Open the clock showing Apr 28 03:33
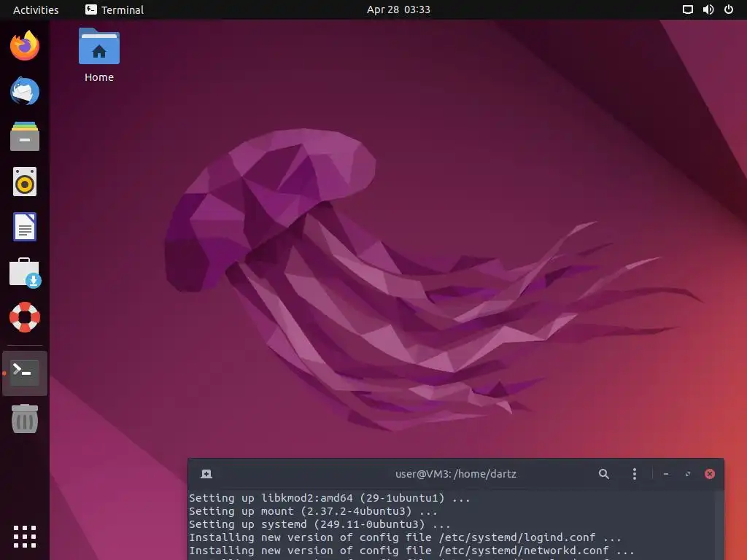This screenshot has width=747, height=560. click(398, 9)
